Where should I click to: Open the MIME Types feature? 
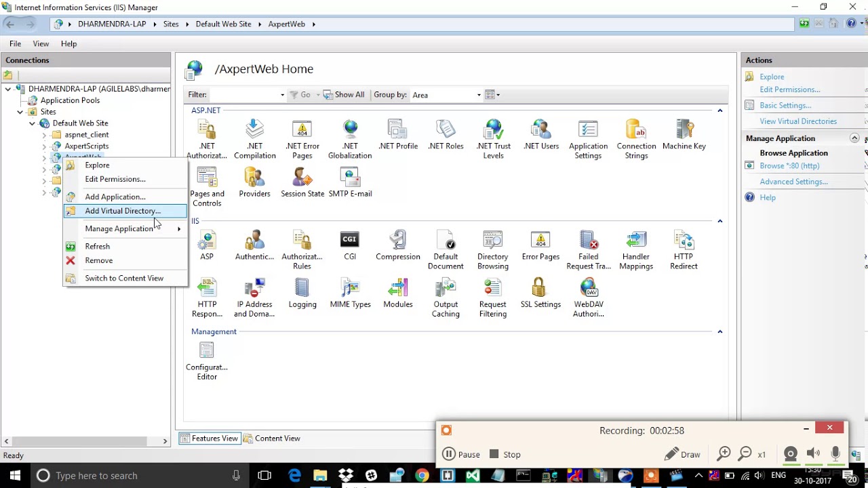[x=350, y=292]
